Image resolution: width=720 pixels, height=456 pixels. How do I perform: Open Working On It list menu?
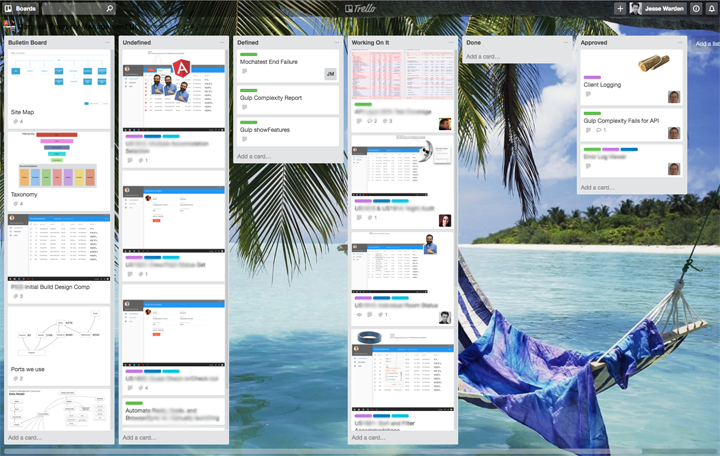coord(451,42)
